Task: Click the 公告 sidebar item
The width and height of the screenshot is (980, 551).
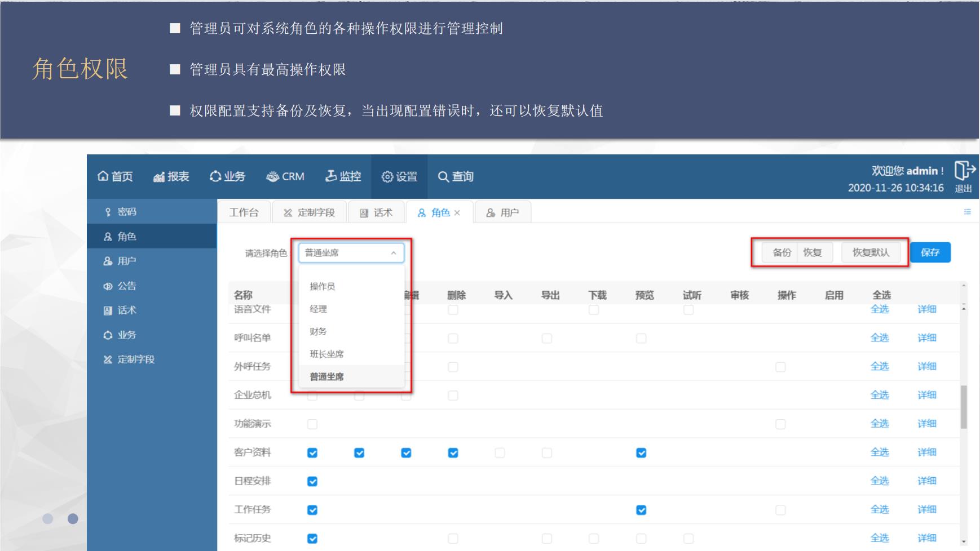Action: coord(152,286)
